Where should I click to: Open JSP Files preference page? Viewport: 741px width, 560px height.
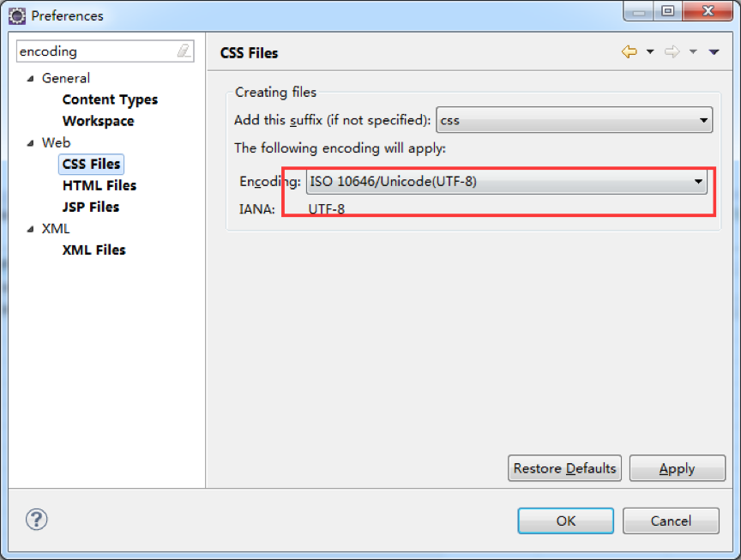[x=91, y=207]
